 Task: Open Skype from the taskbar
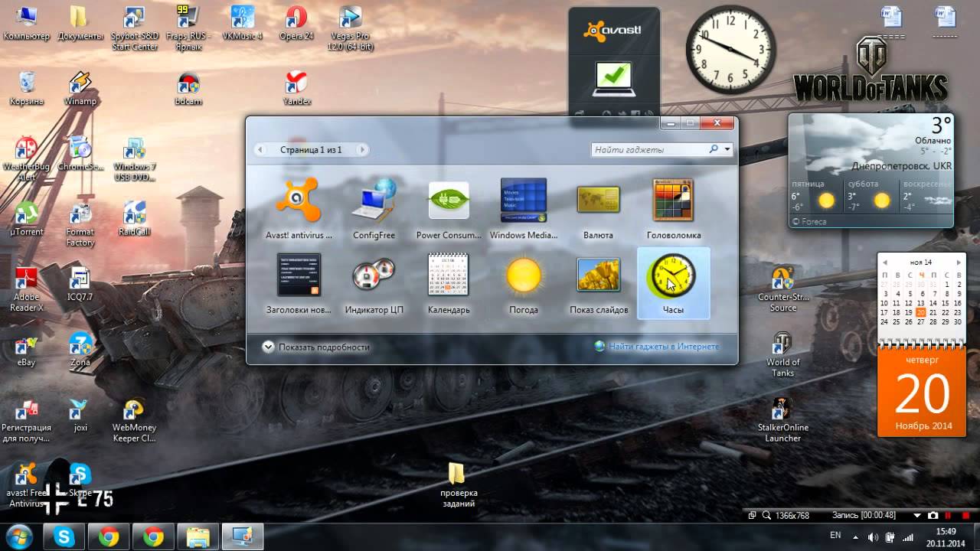(x=64, y=537)
